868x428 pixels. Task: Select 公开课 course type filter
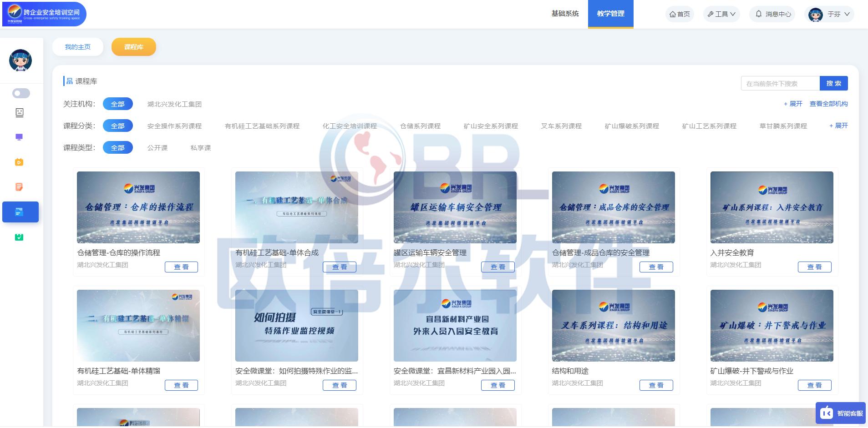[157, 147]
